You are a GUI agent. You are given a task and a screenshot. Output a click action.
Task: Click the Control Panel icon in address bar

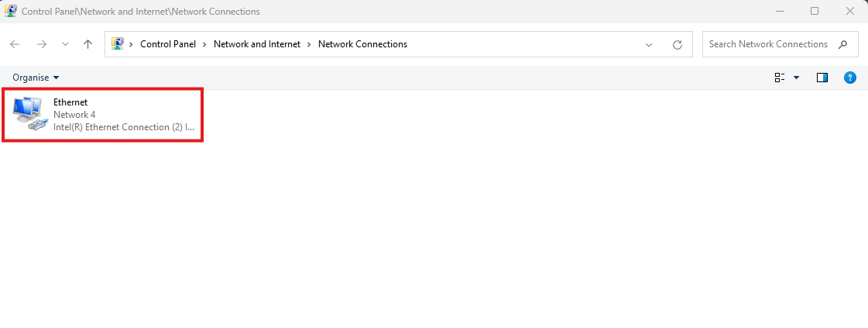[x=118, y=44]
